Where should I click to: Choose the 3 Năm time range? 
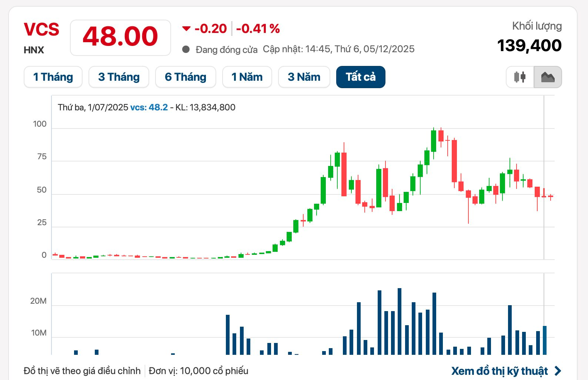click(x=304, y=77)
